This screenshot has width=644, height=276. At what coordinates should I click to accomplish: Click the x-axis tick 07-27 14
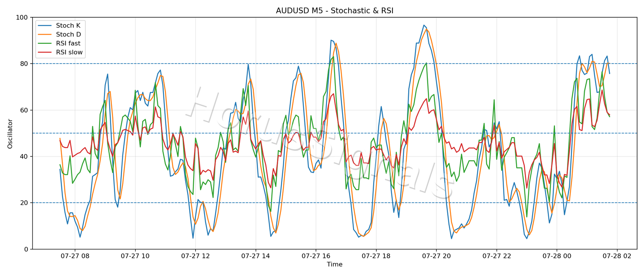(x=256, y=256)
